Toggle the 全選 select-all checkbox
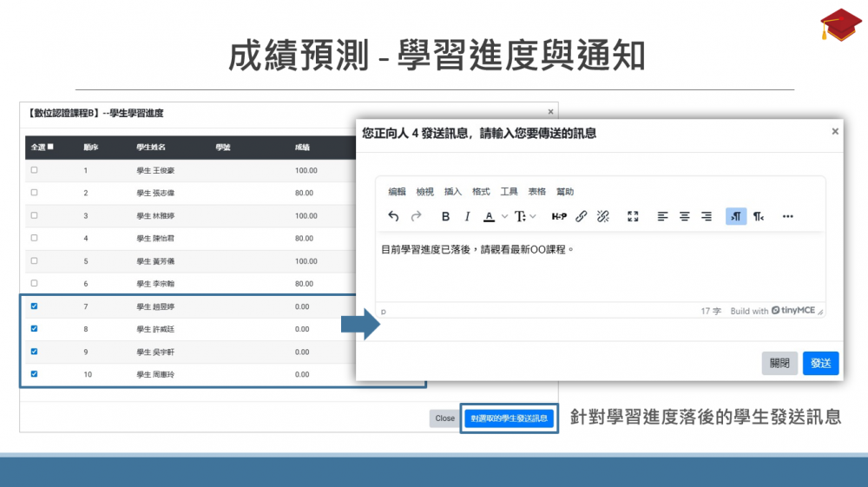Screen dimensions: 868x487 50,147
